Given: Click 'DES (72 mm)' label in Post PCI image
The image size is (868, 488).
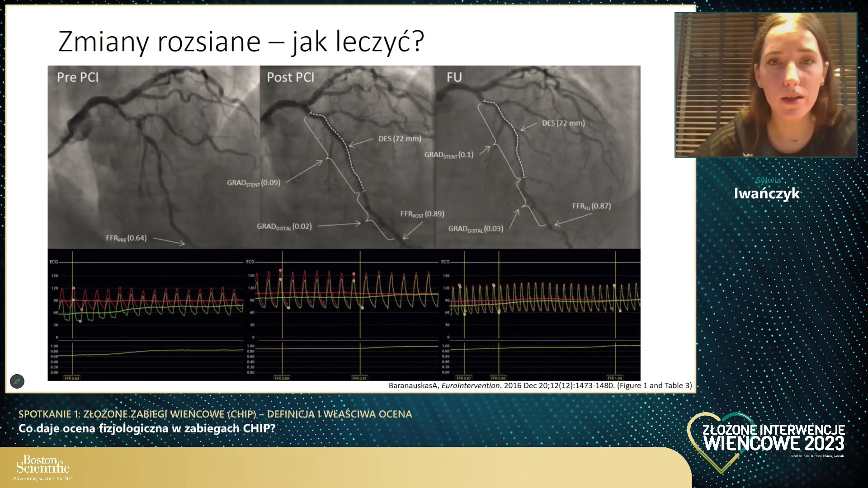Looking at the screenshot, I should click(400, 139).
